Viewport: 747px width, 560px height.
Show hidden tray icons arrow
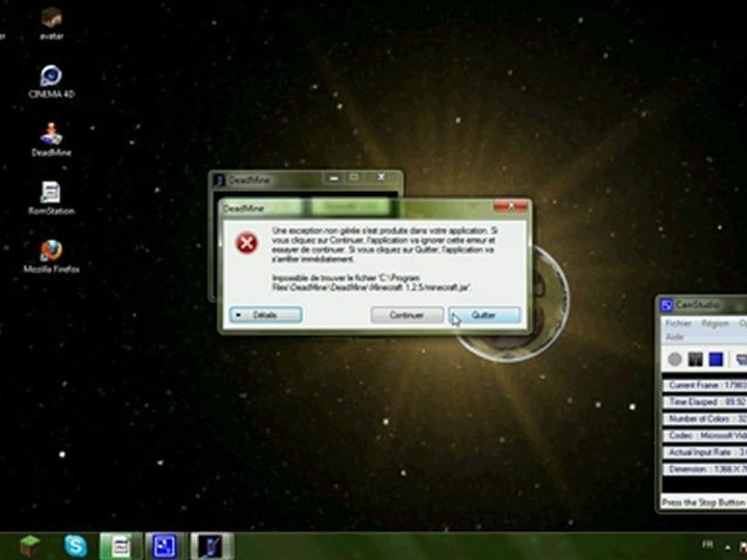click(x=728, y=546)
